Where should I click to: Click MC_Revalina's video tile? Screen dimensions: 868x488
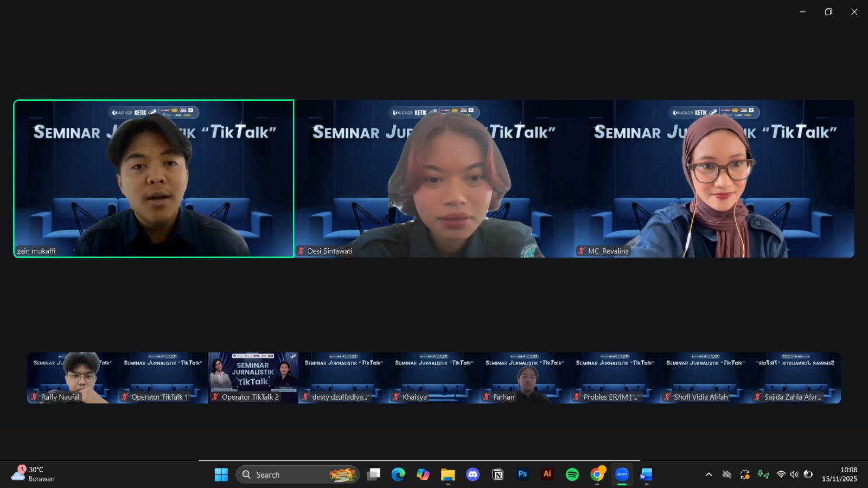[714, 178]
